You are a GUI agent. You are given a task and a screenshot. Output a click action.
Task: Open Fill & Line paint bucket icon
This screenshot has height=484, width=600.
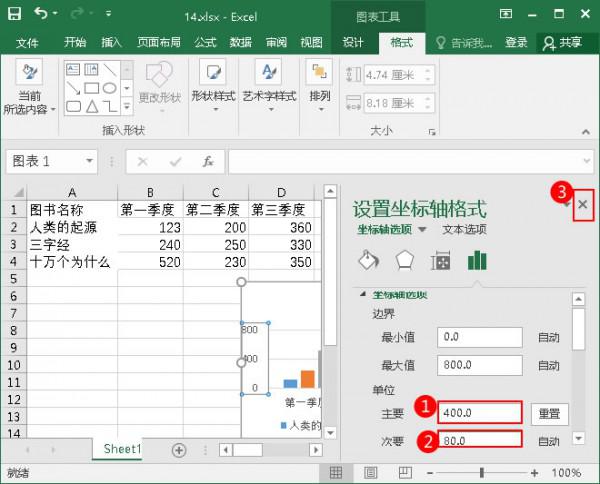click(x=368, y=261)
